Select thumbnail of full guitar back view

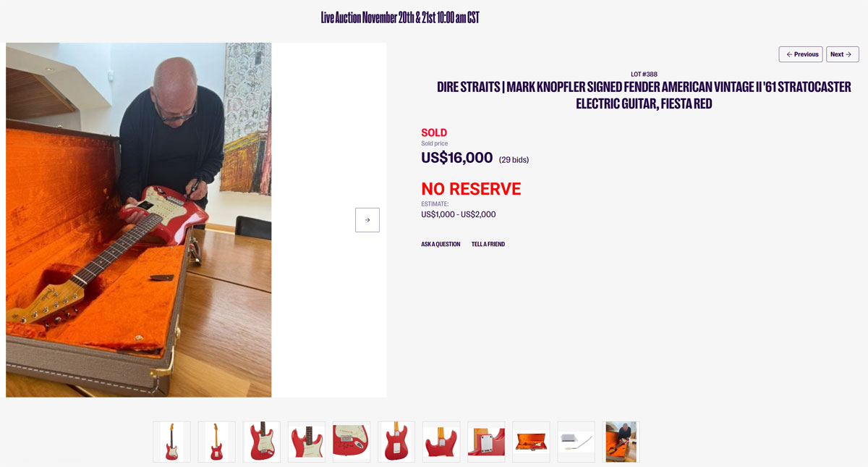tap(216, 442)
